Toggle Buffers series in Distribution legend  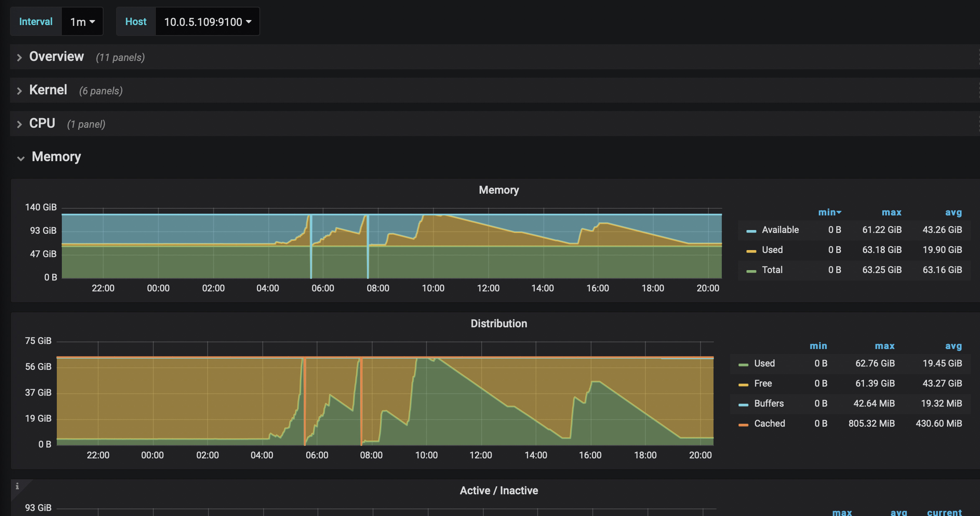pos(769,403)
